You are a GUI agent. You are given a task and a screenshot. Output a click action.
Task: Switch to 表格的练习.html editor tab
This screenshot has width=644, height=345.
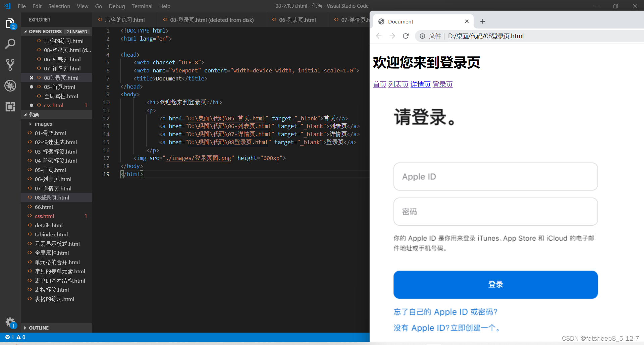coord(124,20)
